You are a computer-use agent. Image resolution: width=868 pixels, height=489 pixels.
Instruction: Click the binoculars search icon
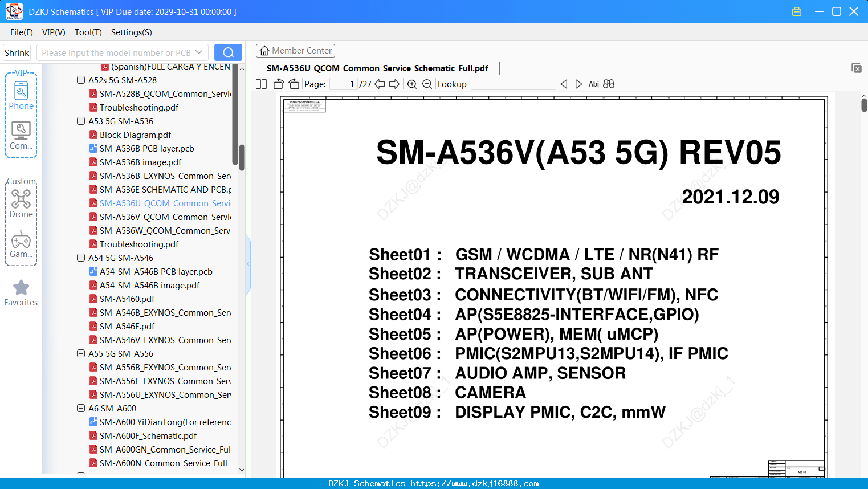click(609, 84)
